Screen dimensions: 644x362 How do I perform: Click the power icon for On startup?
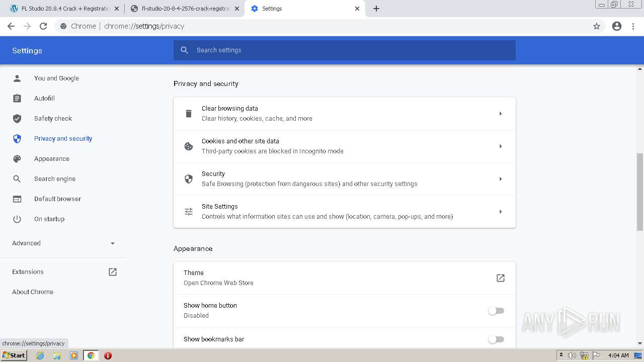[17, 219]
